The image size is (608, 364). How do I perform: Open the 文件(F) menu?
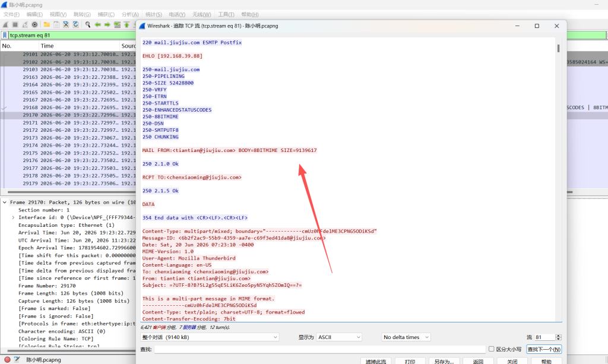tap(11, 14)
